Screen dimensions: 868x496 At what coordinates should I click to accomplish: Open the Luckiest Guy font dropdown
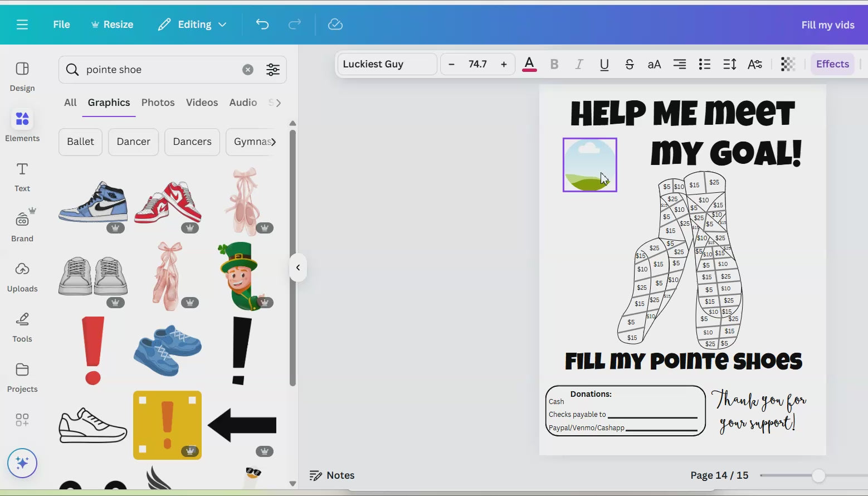pos(387,64)
